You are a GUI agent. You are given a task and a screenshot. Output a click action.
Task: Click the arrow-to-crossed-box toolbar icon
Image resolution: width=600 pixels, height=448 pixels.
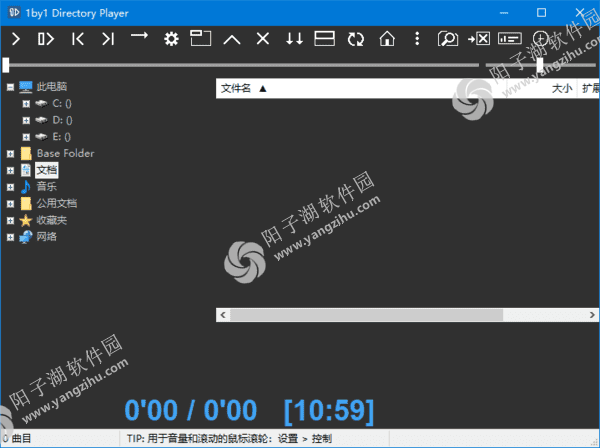click(x=479, y=39)
